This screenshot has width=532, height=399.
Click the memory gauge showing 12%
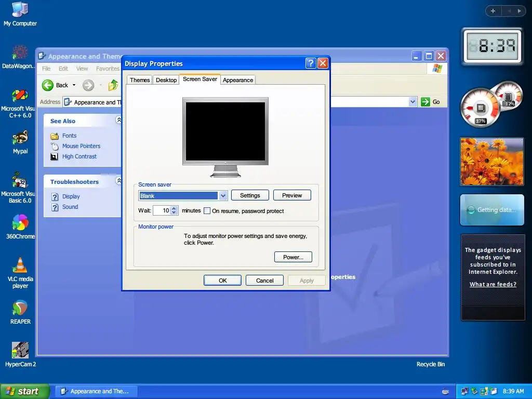tap(509, 96)
